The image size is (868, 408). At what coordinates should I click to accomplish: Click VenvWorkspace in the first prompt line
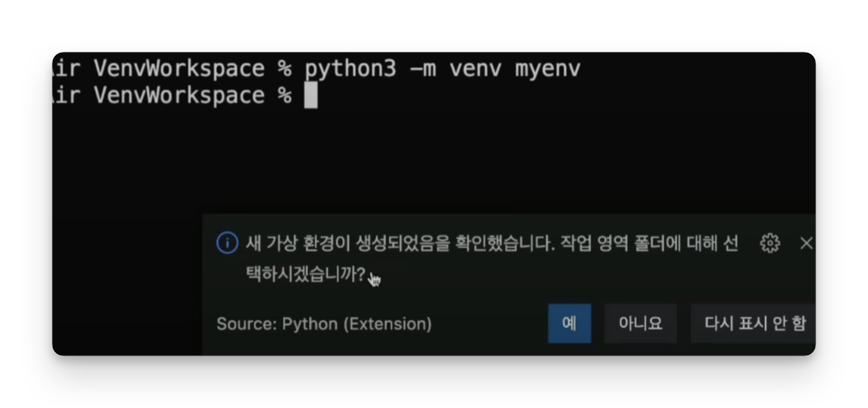click(x=179, y=68)
